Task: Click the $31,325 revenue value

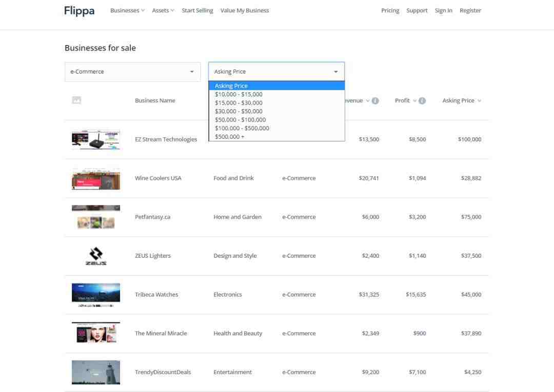Action: 369,295
